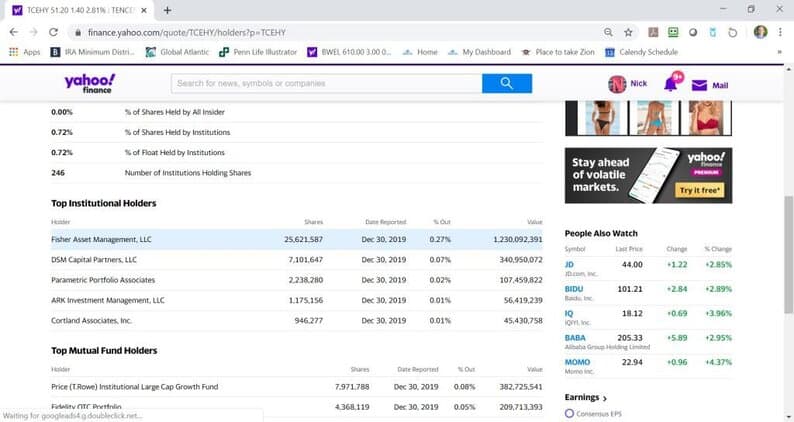Click the Top Mutual Fund Holders heading
The height and width of the screenshot is (422, 794).
click(x=104, y=351)
